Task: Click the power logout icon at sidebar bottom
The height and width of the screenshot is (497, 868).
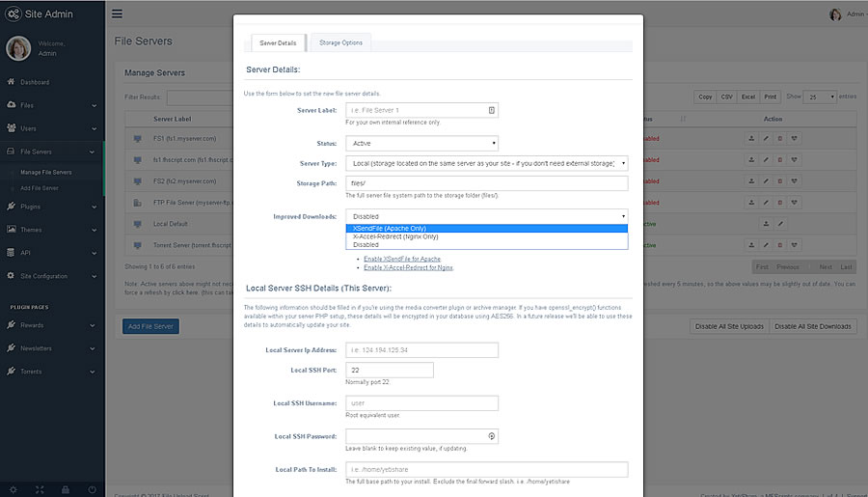Action: 92,490
